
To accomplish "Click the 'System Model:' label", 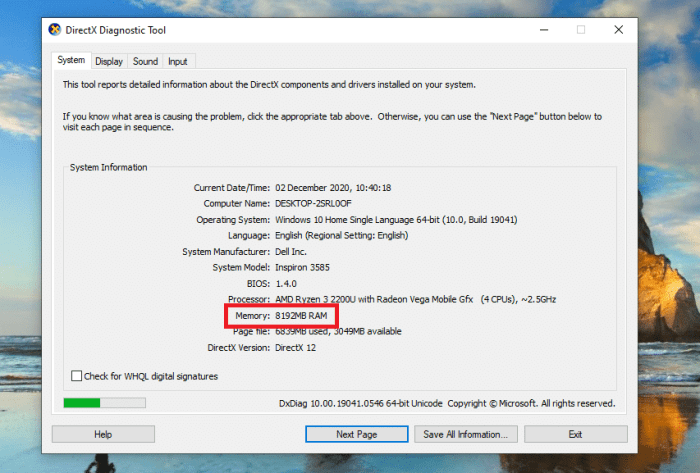I will 241,267.
